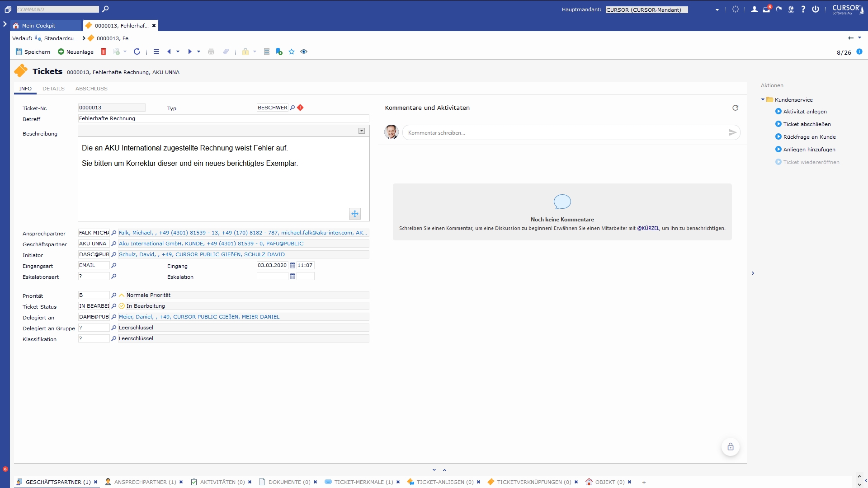
Task: Refresh comments and activities panel
Action: coord(735,108)
